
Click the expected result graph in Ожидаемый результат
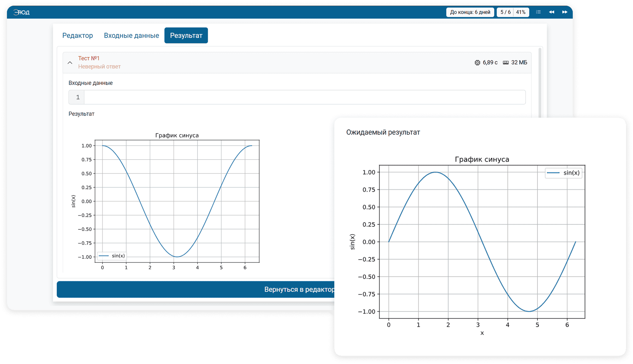pos(482,242)
